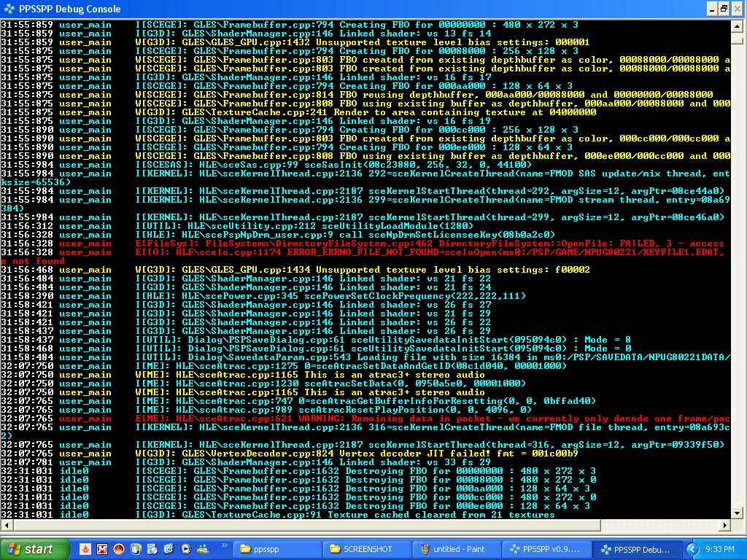Open the green and white quick launch icon
Screen dimensions: 747x560
(x=136, y=549)
